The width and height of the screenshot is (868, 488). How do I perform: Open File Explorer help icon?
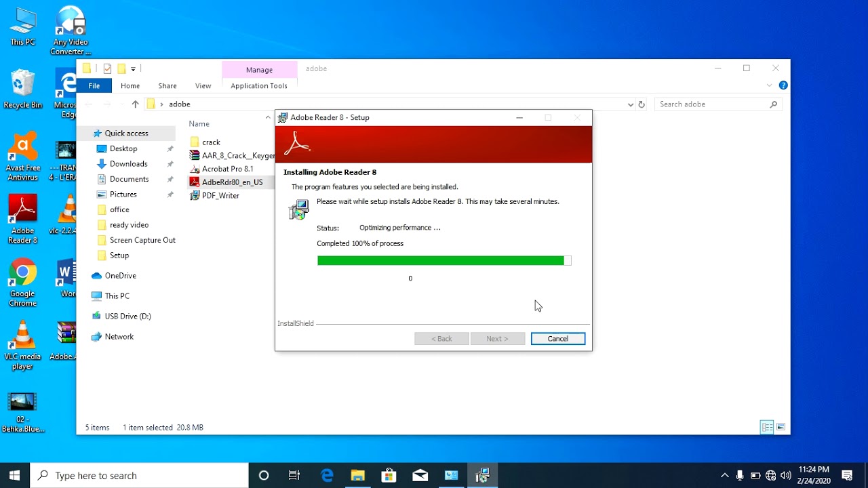[x=783, y=85]
